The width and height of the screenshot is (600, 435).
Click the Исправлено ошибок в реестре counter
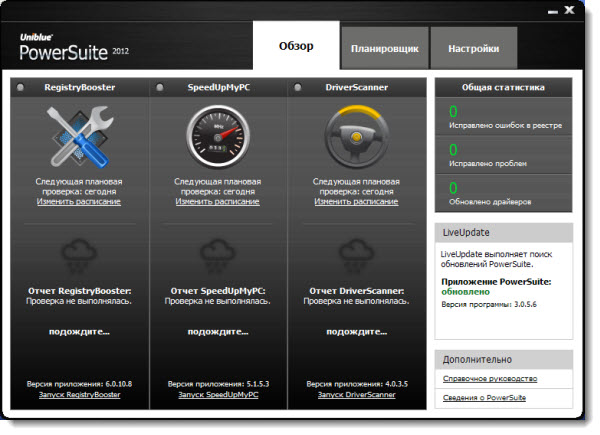coord(504,118)
